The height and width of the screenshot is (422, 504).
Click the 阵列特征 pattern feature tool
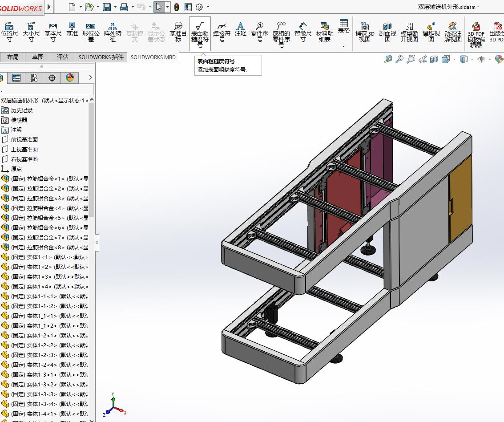[x=113, y=32]
